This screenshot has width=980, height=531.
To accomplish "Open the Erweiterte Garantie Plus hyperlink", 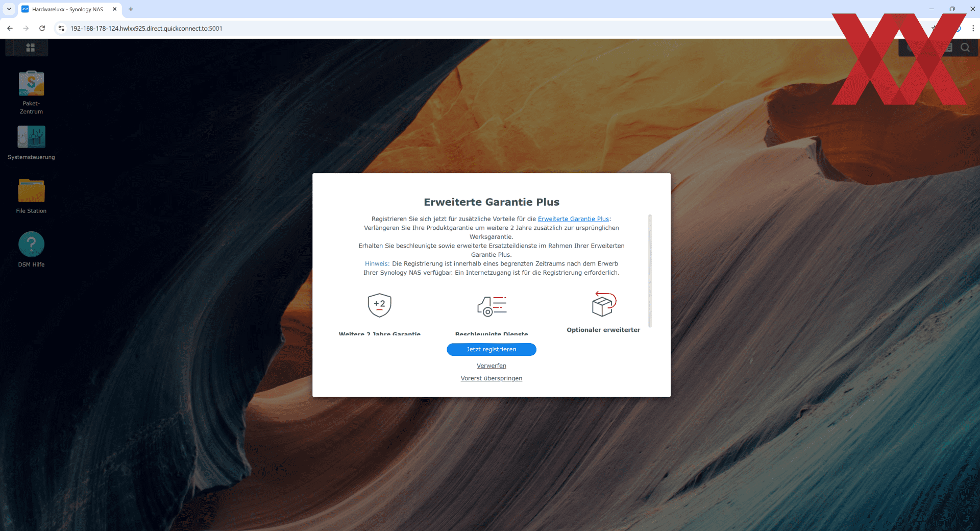I will (x=573, y=219).
